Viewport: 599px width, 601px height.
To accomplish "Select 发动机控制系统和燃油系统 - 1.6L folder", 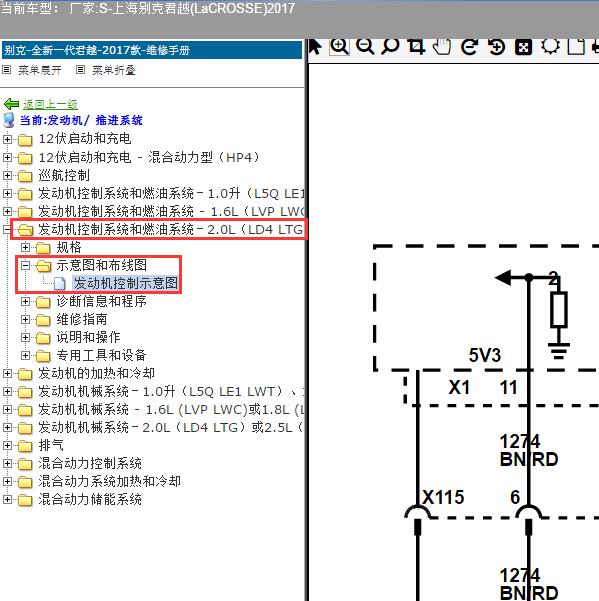I will [170, 211].
